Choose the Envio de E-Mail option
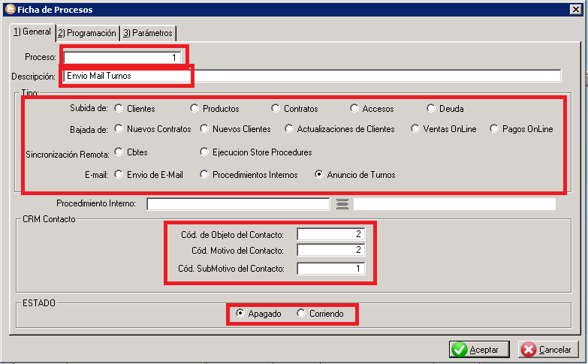588x364 pixels. (x=119, y=175)
